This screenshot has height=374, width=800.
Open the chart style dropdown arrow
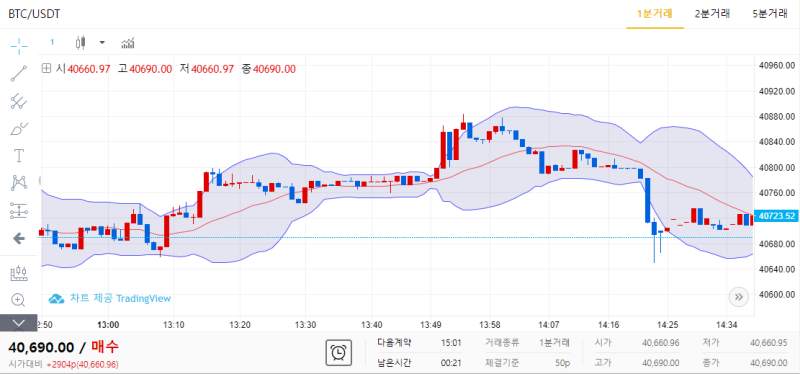[x=102, y=42]
